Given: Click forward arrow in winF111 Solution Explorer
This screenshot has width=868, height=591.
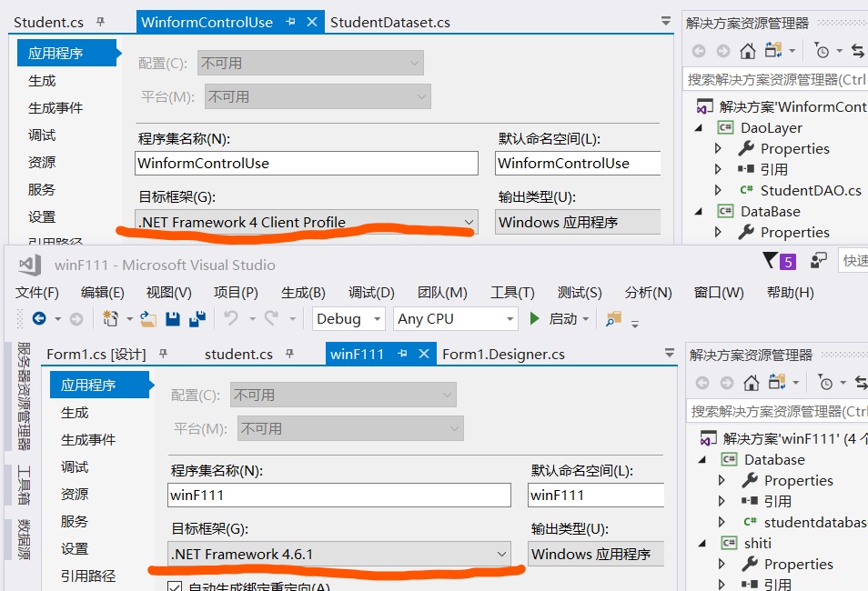Looking at the screenshot, I should 727,383.
